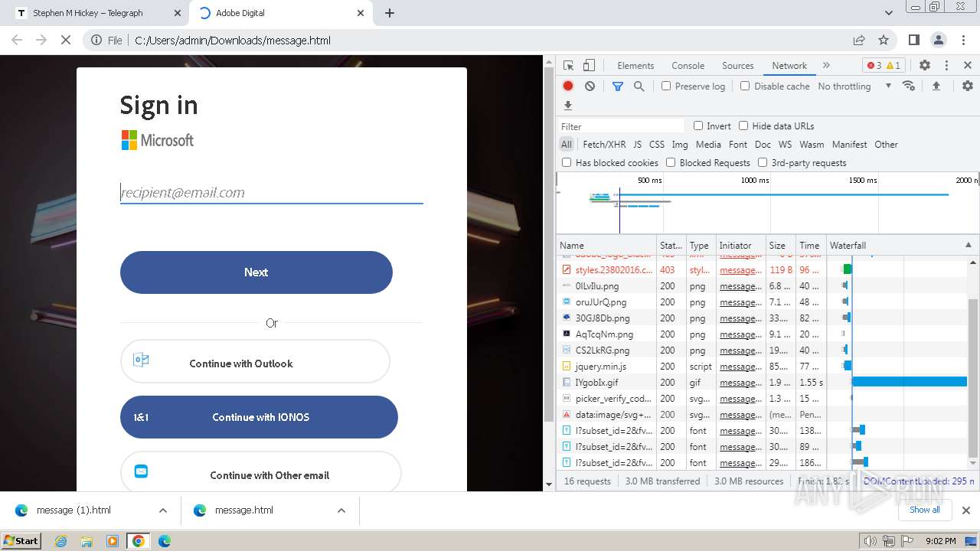Toggle the Invert filter checkbox
This screenshot has height=551, width=980.
coord(698,126)
